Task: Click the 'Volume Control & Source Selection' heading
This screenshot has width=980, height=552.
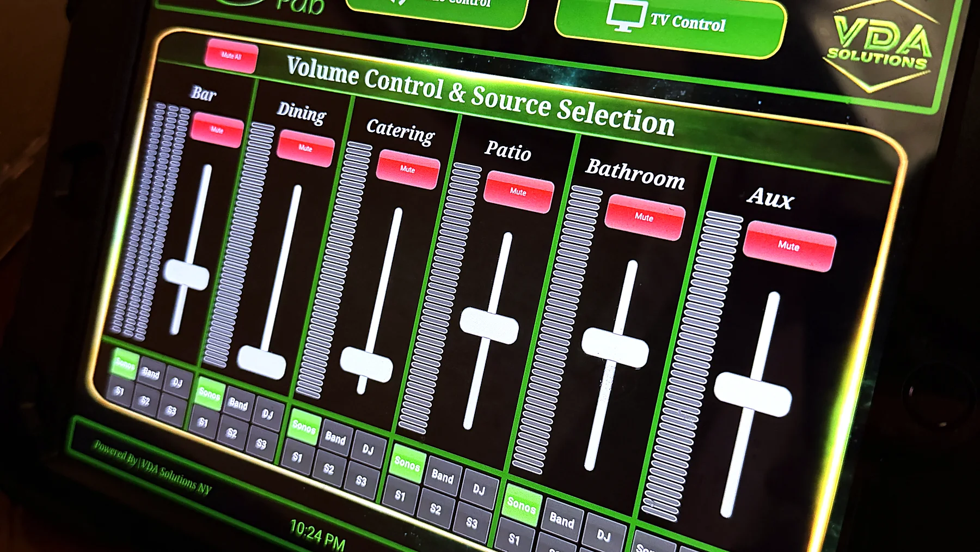Action: tap(481, 97)
